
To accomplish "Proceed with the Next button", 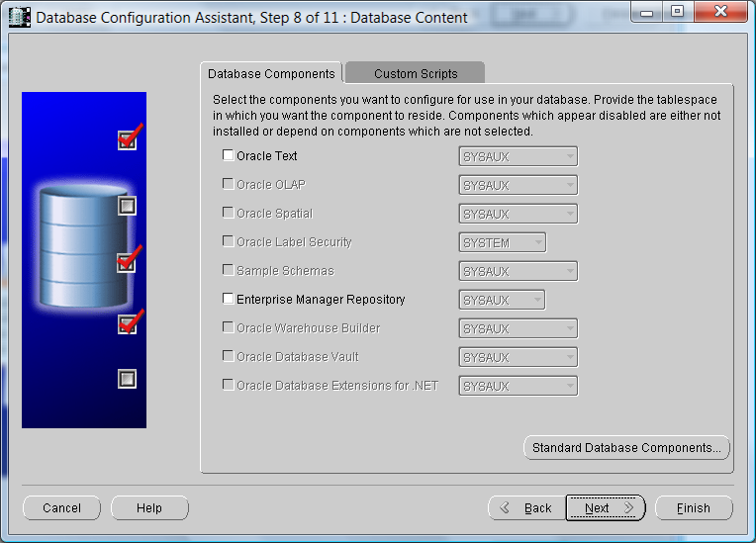I will click(x=606, y=507).
